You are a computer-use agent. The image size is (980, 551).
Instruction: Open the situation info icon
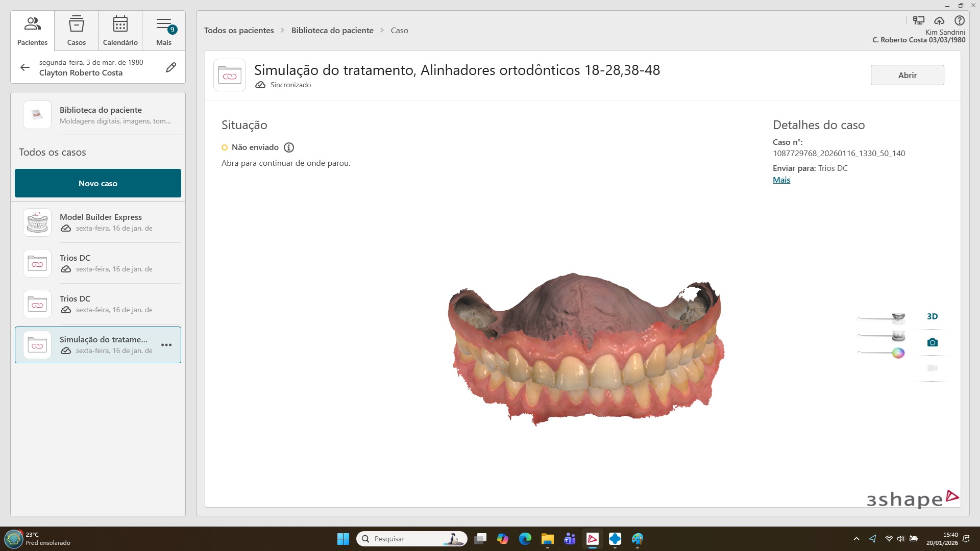289,147
